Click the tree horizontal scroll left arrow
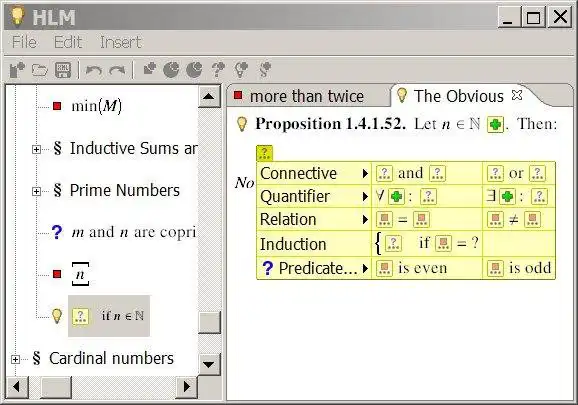The width and height of the screenshot is (578, 405). tap(17, 387)
